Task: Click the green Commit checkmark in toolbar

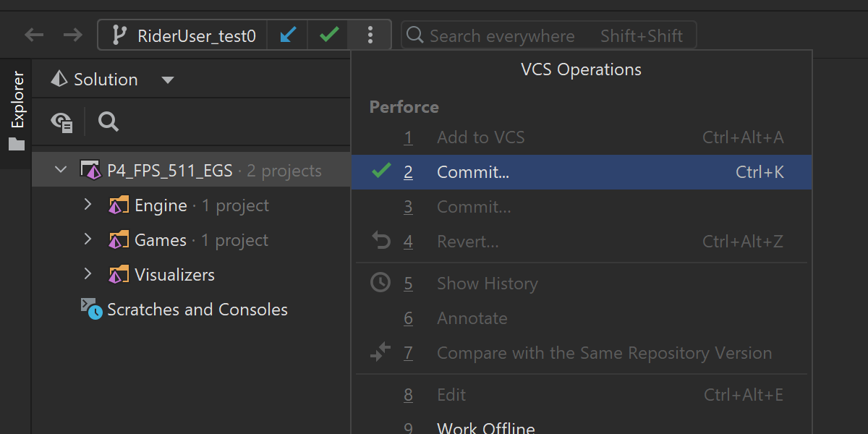Action: point(329,35)
